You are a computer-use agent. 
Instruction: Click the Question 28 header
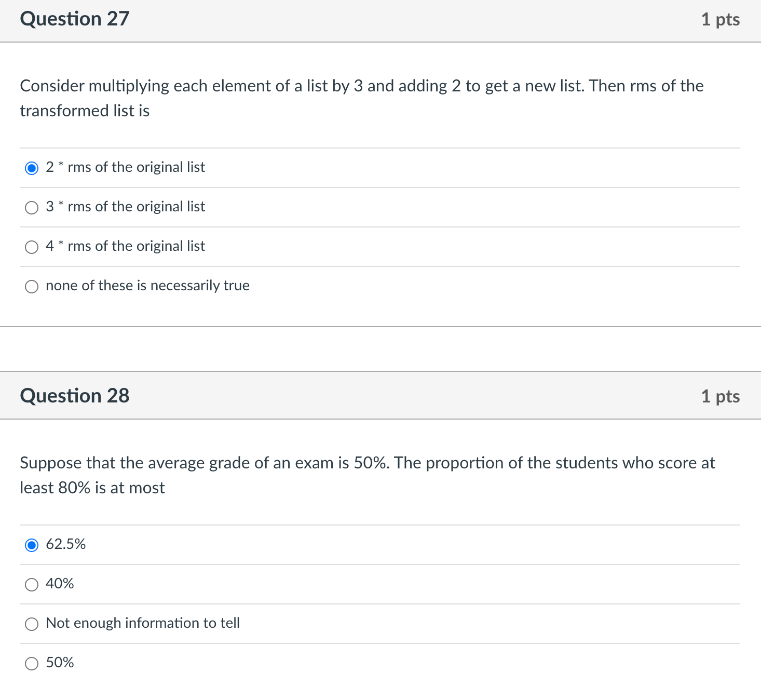click(74, 396)
